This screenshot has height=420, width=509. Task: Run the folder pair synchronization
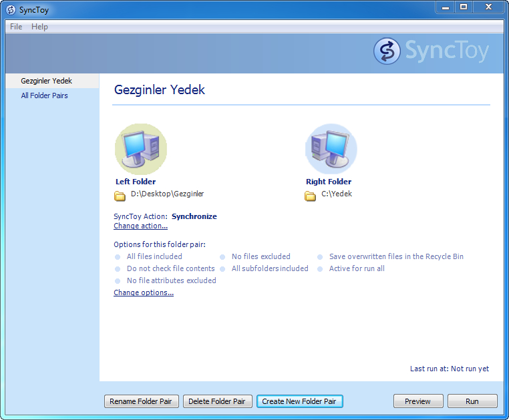pyautogui.click(x=472, y=401)
